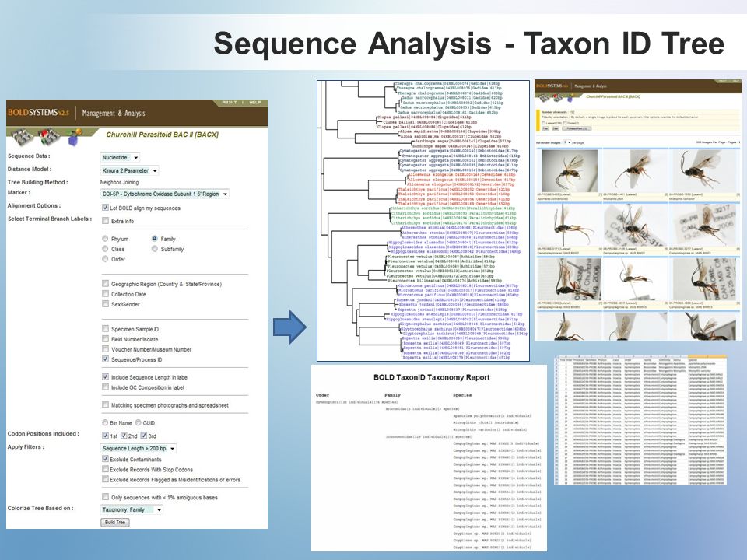Select the Family radio button
The width and height of the screenshot is (747, 560).
click(x=154, y=239)
